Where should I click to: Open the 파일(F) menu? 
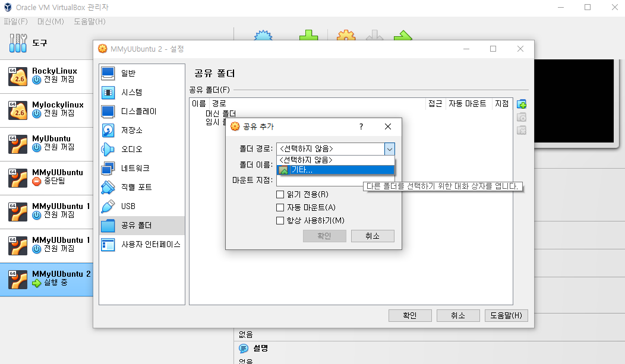[x=16, y=21]
